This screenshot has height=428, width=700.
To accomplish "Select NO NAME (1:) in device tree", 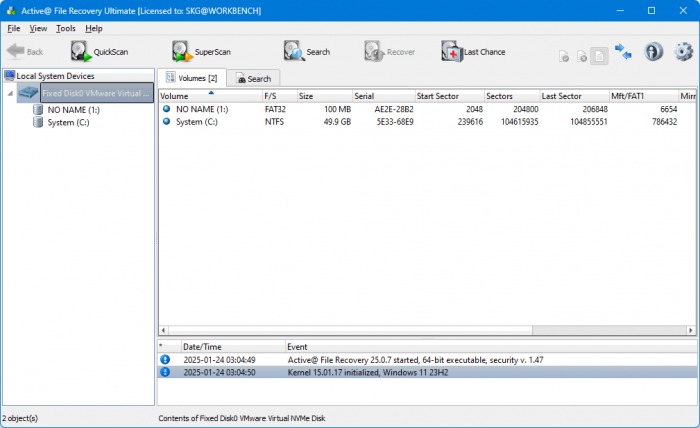I will click(73, 110).
